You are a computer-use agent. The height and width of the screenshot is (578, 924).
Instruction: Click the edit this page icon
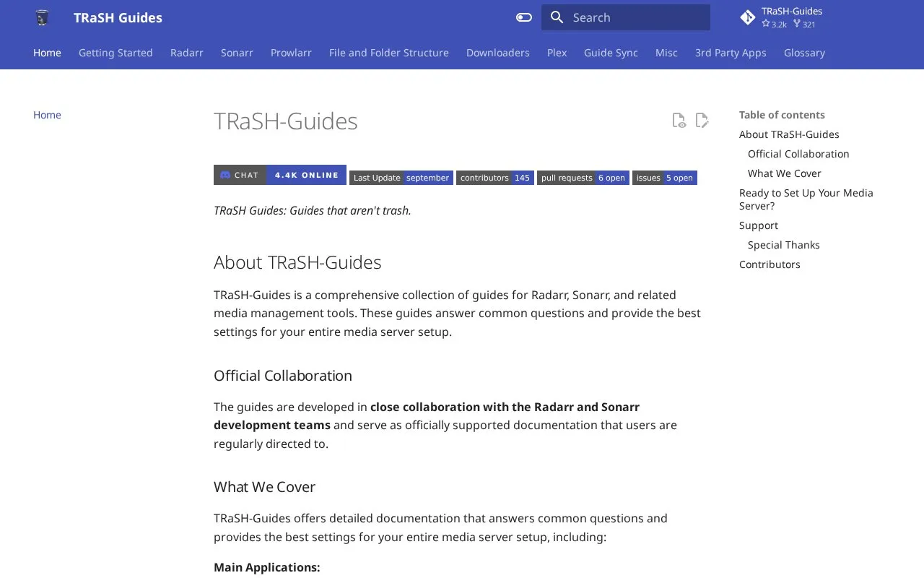(702, 121)
